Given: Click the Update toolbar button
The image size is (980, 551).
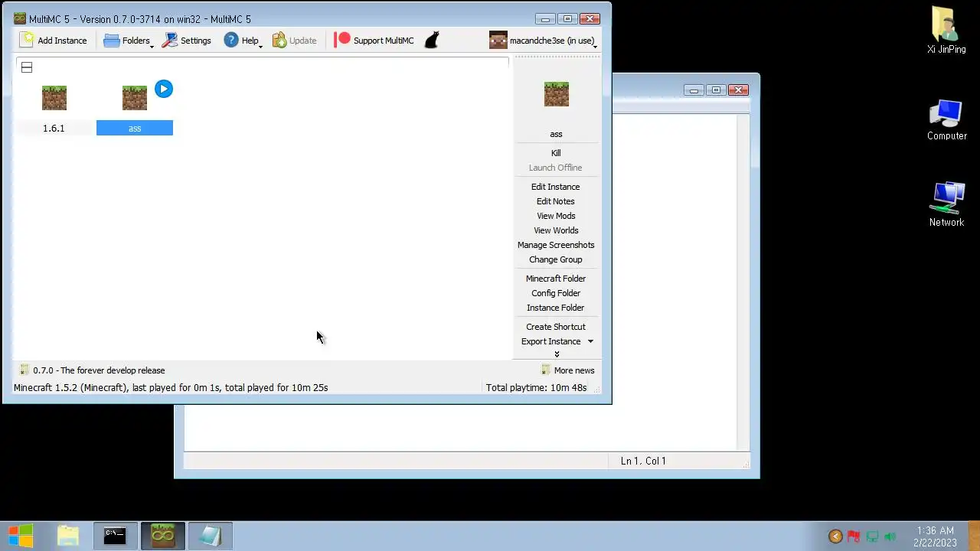Looking at the screenshot, I should pyautogui.click(x=295, y=41).
